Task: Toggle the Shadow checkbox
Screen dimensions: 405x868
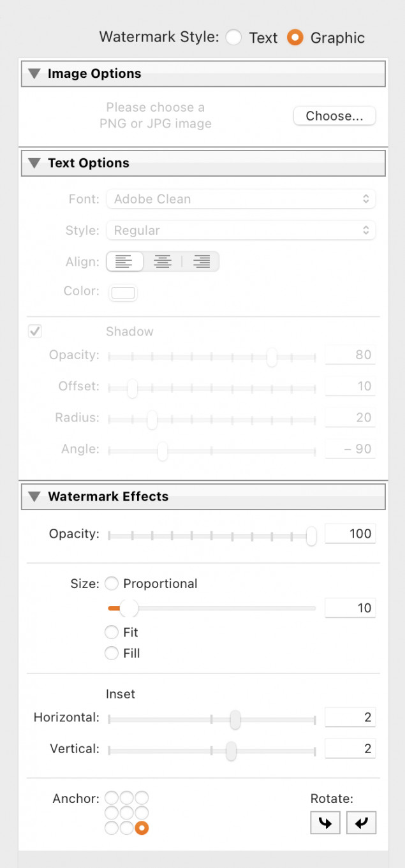Action: (x=35, y=332)
